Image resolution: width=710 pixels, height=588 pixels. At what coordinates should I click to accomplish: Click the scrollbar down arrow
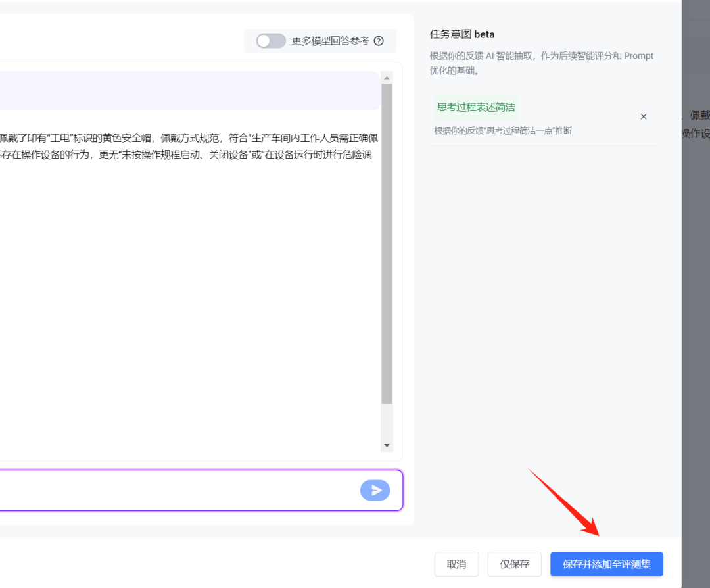tap(387, 445)
